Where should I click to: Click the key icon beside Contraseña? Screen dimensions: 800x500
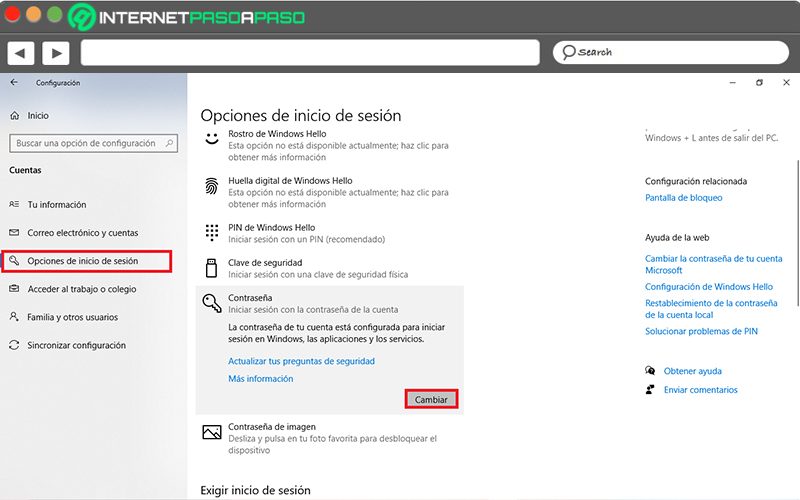pos(212,303)
